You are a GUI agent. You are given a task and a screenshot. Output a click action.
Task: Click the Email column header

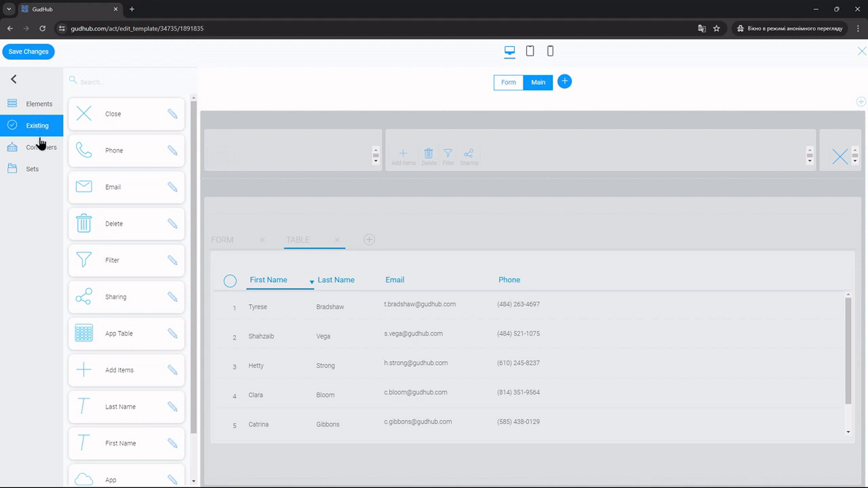(395, 280)
